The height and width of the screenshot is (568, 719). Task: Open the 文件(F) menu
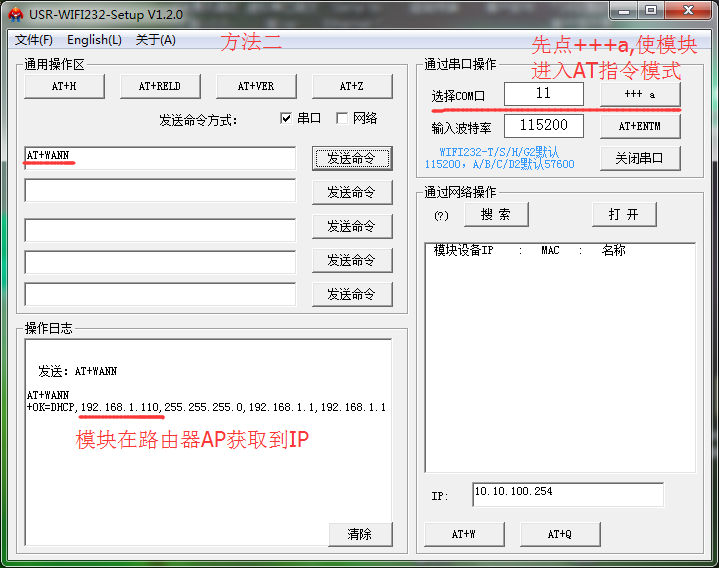[x=33, y=40]
